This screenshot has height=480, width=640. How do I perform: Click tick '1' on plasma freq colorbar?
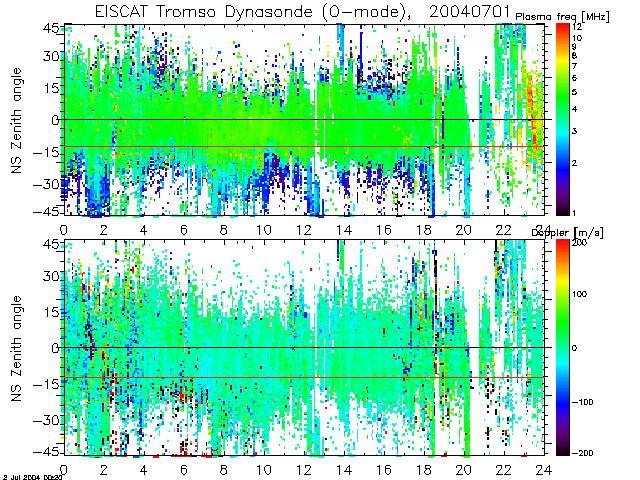[x=574, y=213]
